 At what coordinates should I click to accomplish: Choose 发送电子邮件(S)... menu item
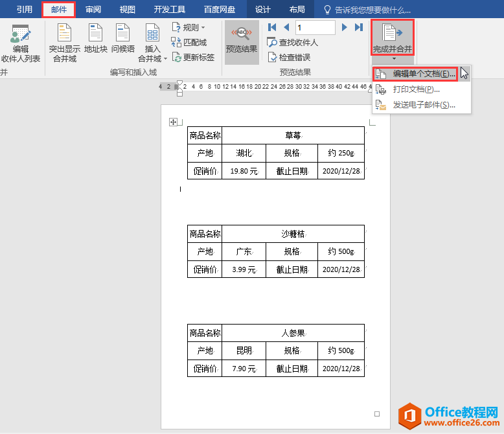pos(421,105)
